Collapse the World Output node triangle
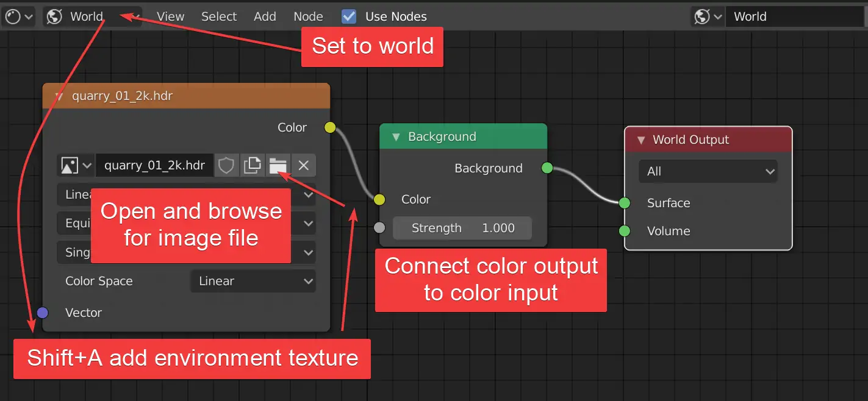This screenshot has height=401, width=868. 641,140
